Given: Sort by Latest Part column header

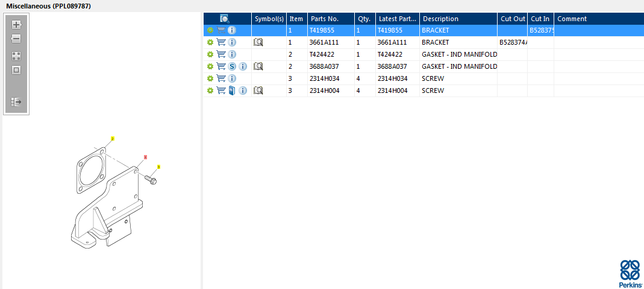Looking at the screenshot, I should pyautogui.click(x=398, y=19).
